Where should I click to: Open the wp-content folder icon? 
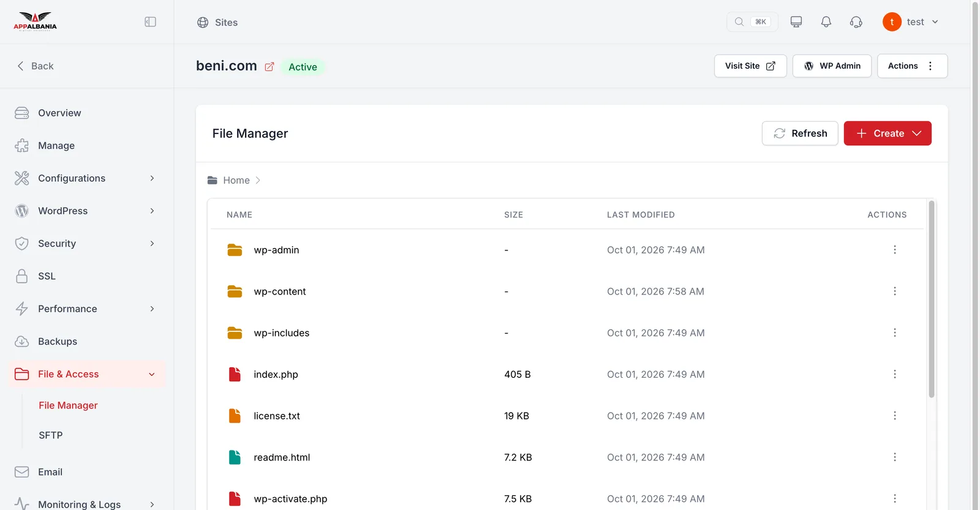click(x=235, y=291)
